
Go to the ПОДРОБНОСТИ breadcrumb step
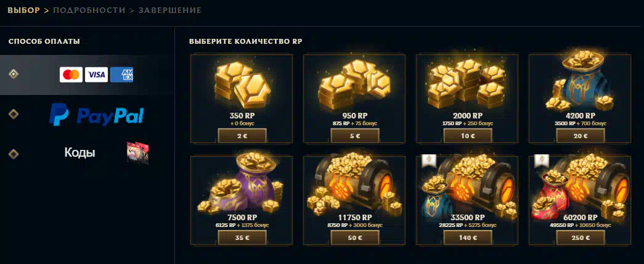pos(89,10)
